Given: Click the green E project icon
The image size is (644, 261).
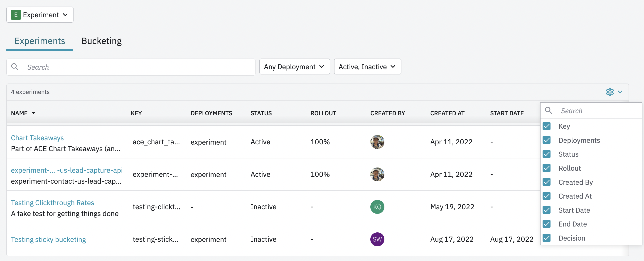Looking at the screenshot, I should (x=15, y=15).
